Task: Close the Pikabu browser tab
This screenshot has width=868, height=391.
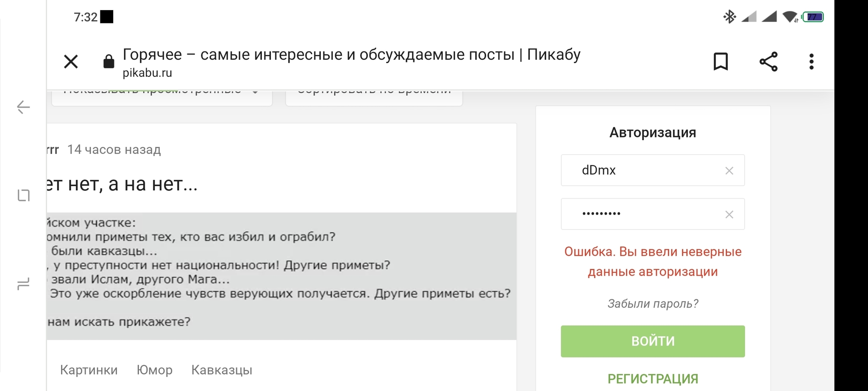Action: tap(71, 62)
